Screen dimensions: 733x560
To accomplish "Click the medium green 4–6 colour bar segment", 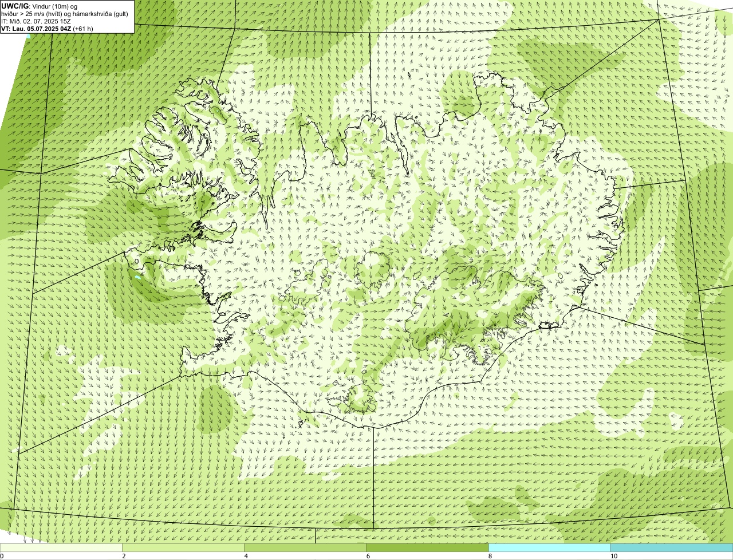I will 305,548.
